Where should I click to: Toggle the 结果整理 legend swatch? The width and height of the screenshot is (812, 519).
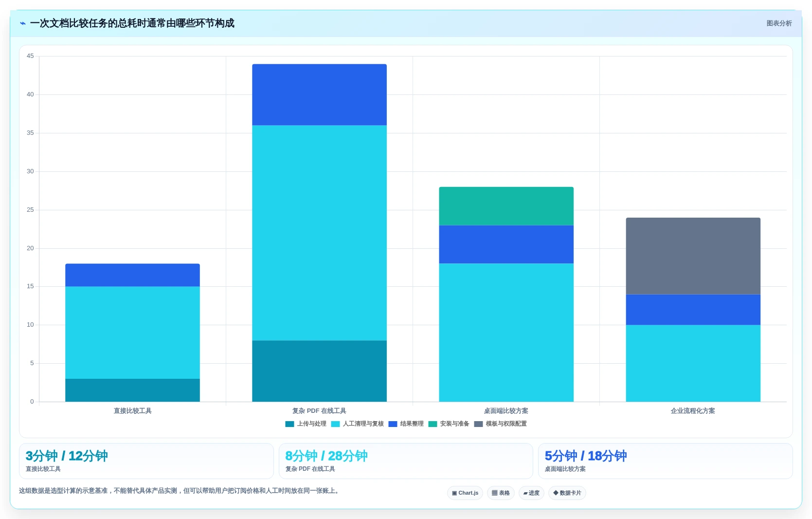pyautogui.click(x=393, y=424)
